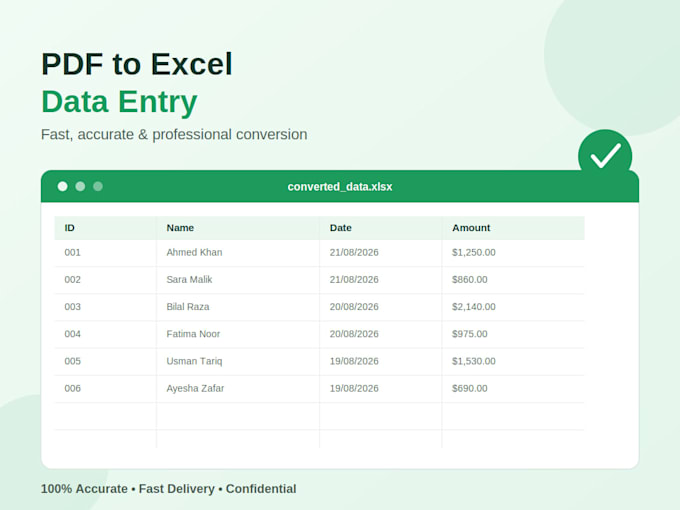Viewport: 680px width, 510px height.
Task: Select the $860.00 amount cell
Action: tap(513, 280)
